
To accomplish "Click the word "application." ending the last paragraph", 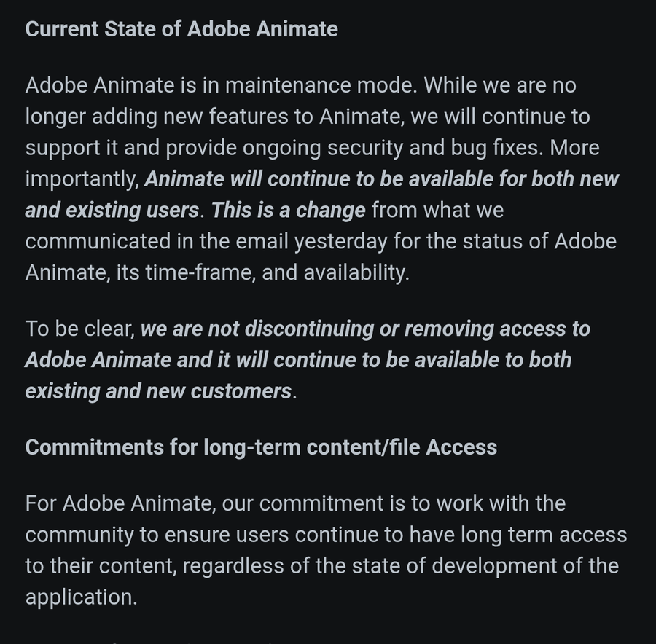I will tap(81, 597).
